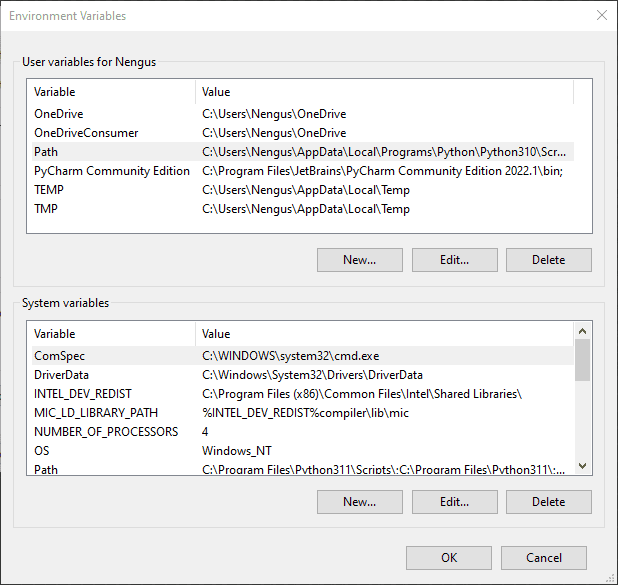This screenshot has width=618, height=585.
Task: Click New under User variables for Nengus
Action: [x=359, y=260]
